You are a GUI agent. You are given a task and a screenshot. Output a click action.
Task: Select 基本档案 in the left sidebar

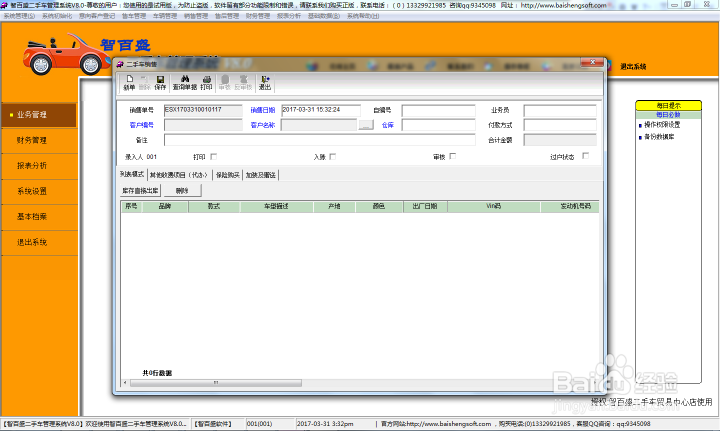[x=39, y=217]
